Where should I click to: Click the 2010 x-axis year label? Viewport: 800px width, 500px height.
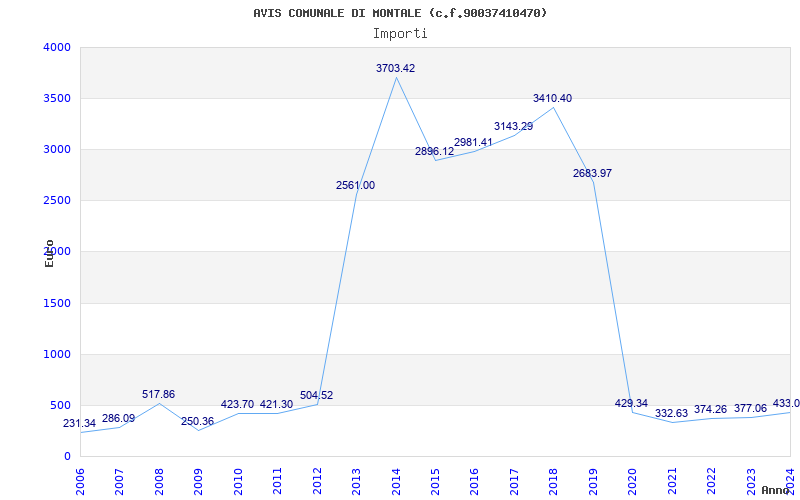[238, 481]
